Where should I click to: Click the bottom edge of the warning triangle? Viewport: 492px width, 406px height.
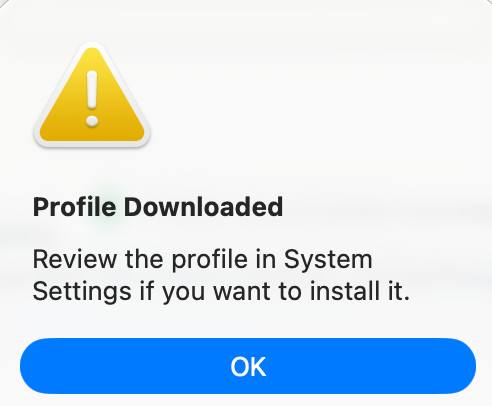[x=92, y=142]
